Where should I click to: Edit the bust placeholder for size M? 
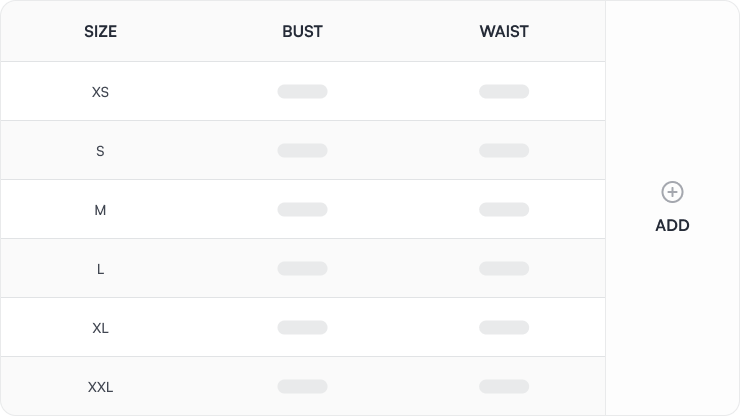[x=303, y=210]
